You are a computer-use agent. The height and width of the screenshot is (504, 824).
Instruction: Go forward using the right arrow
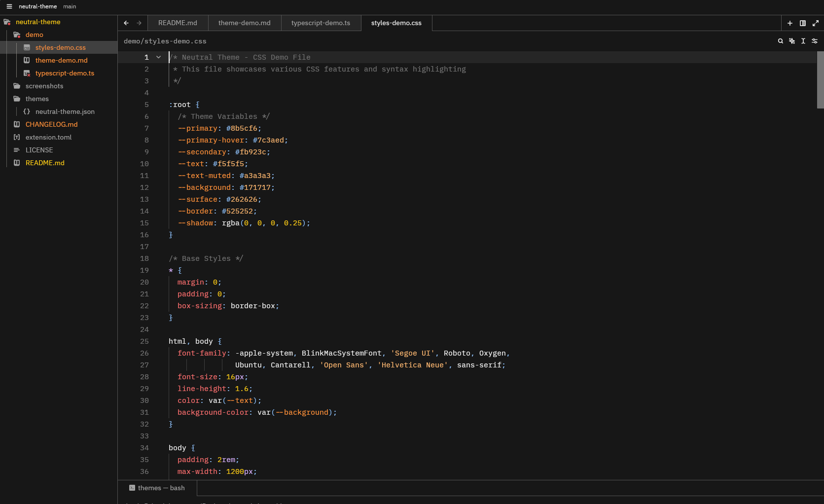(x=139, y=23)
